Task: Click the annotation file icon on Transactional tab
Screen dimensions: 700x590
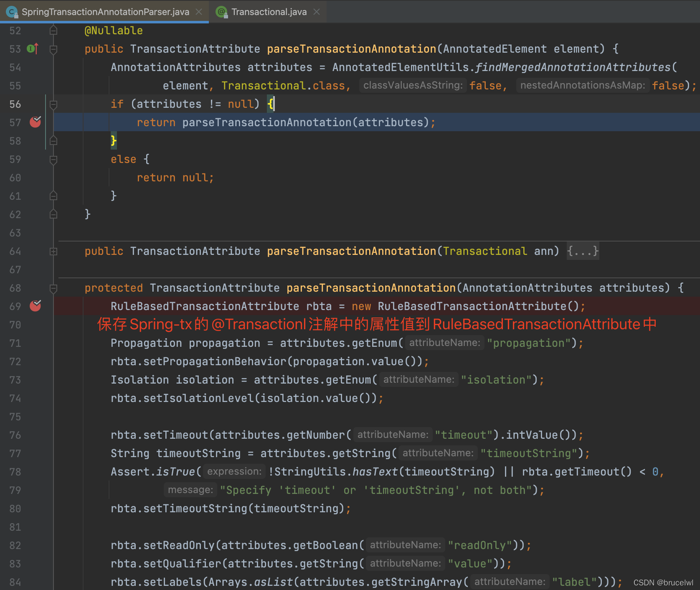Action: tap(222, 12)
